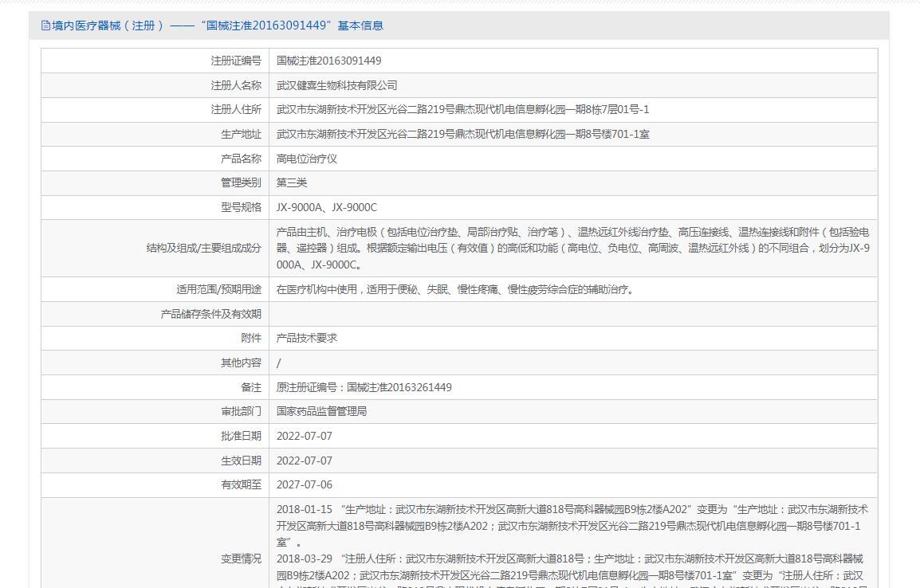Click the document icon in the header

[x=45, y=25]
